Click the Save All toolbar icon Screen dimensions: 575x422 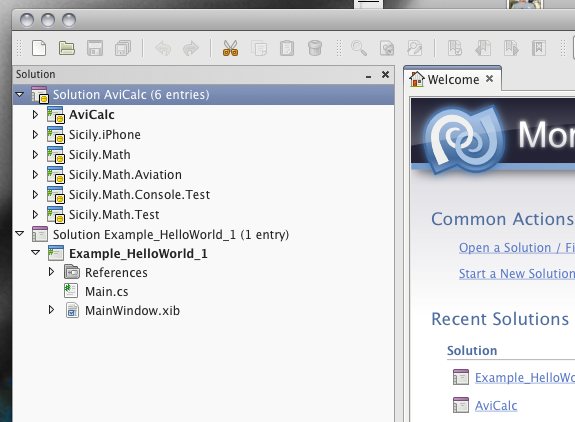click(123, 48)
